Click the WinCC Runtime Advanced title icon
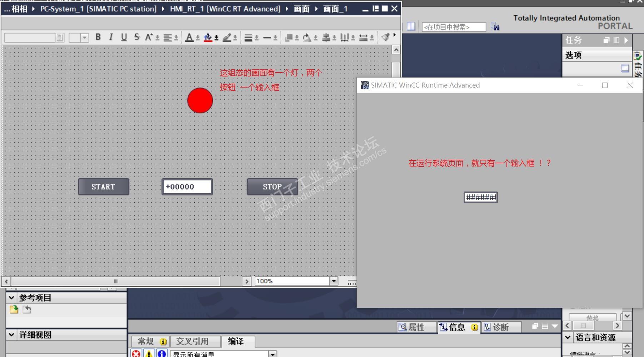 (x=365, y=85)
